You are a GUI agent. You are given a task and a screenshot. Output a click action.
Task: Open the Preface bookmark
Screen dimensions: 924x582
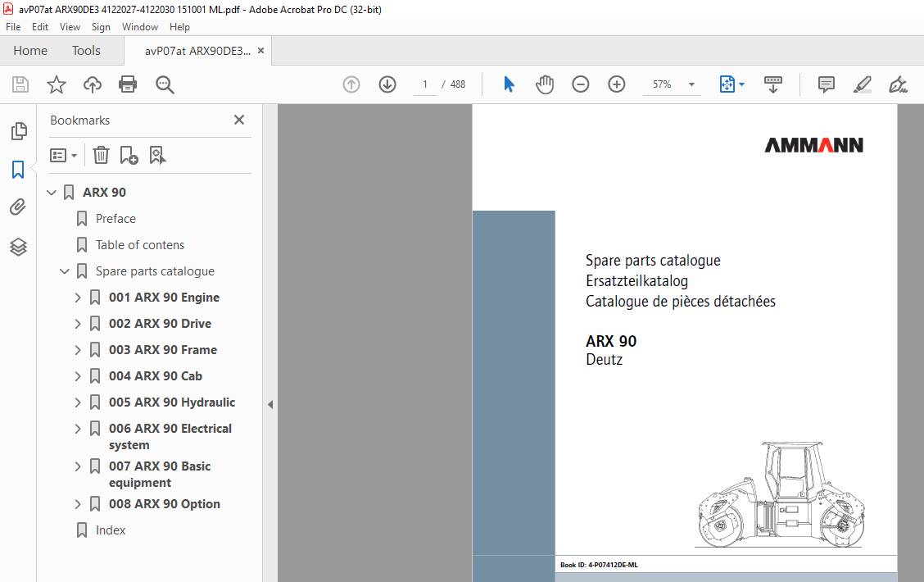[115, 219]
